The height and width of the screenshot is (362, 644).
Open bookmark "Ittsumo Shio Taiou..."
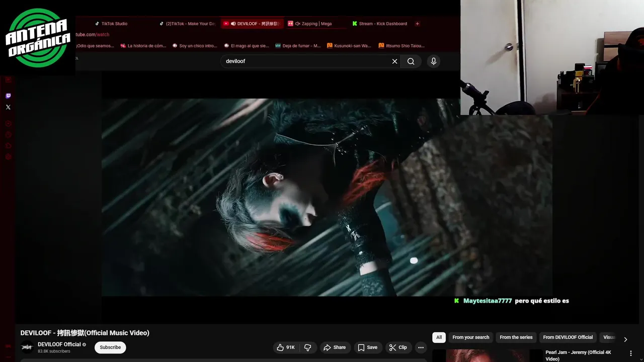[x=401, y=46]
